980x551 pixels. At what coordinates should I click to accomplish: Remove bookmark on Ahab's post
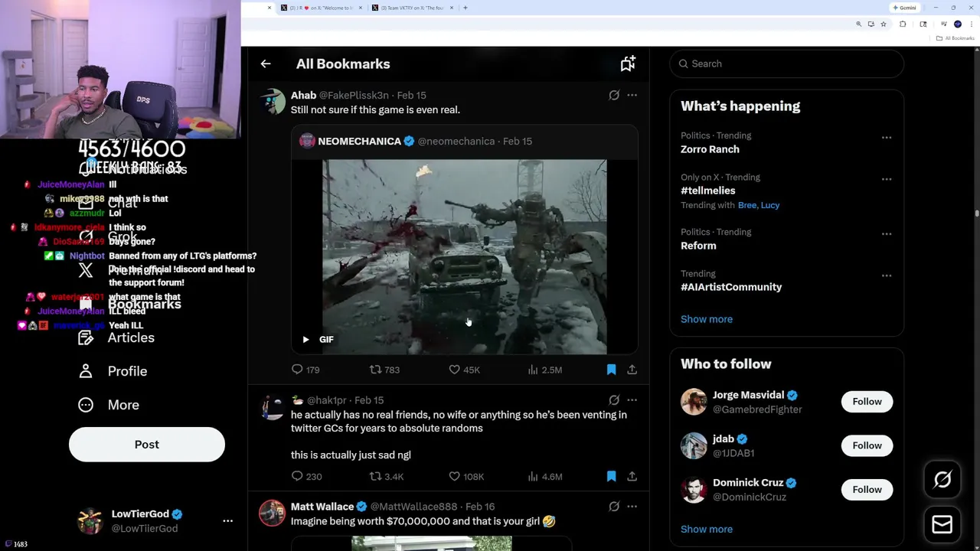coord(611,370)
